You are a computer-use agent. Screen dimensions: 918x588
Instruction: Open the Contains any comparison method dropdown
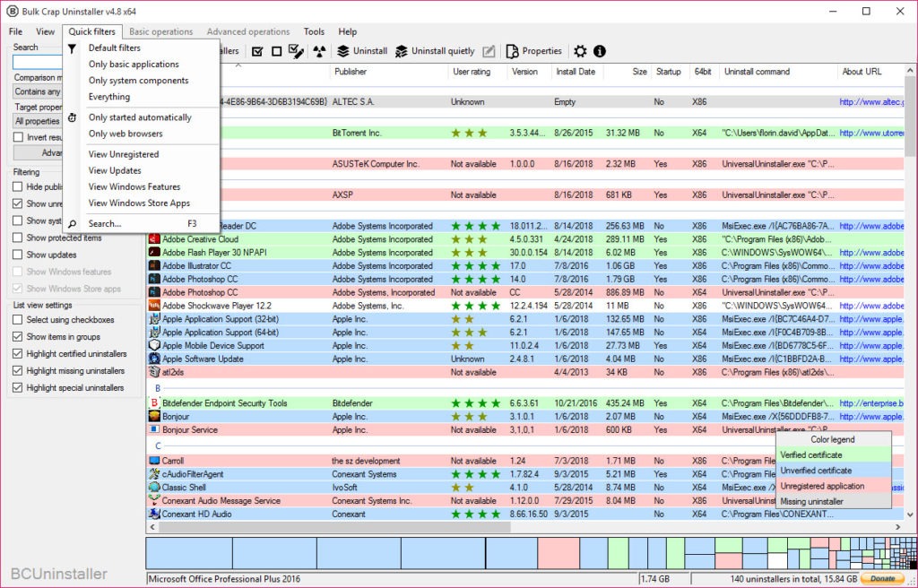coord(38,91)
